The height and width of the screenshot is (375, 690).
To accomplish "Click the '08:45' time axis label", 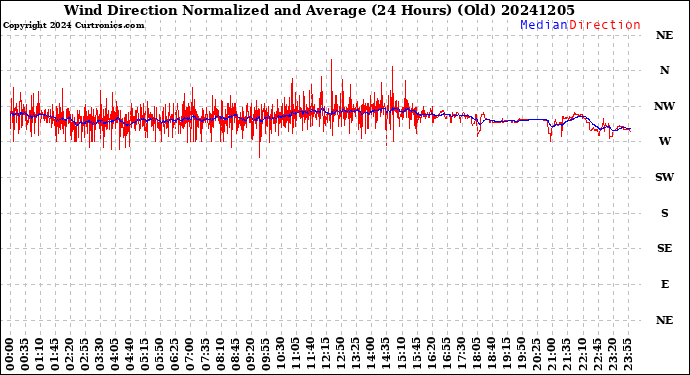I will pyautogui.click(x=235, y=354).
